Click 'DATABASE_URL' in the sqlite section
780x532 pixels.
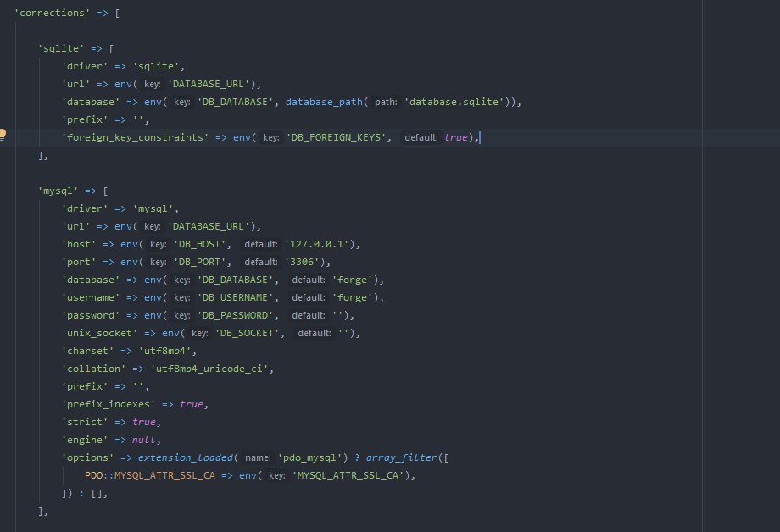click(208, 84)
